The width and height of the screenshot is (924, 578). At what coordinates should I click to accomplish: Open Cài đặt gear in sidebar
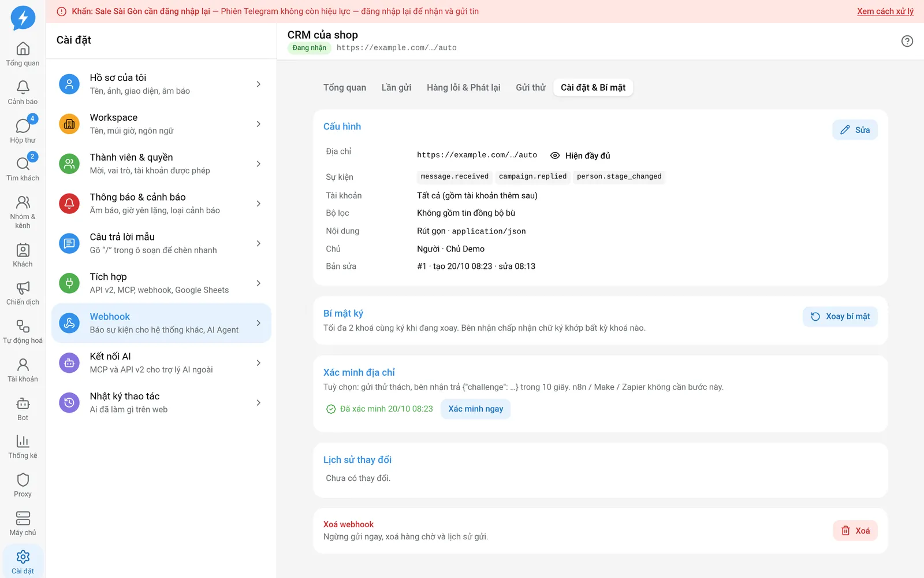[x=23, y=562]
